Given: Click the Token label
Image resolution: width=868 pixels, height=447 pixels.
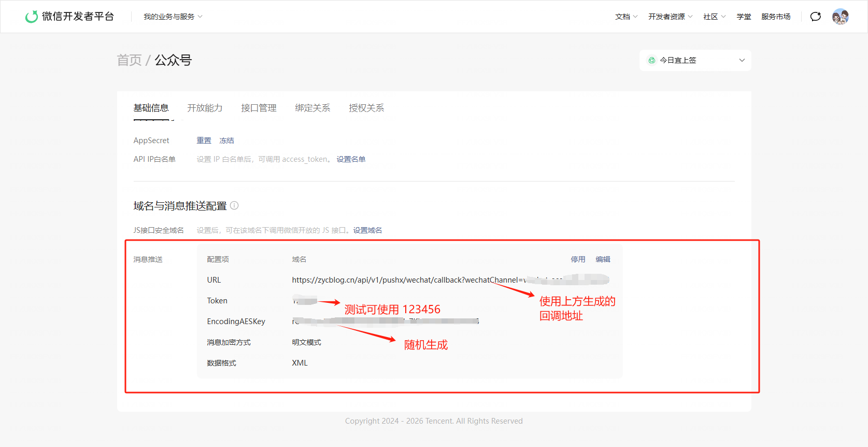Looking at the screenshot, I should coord(217,301).
